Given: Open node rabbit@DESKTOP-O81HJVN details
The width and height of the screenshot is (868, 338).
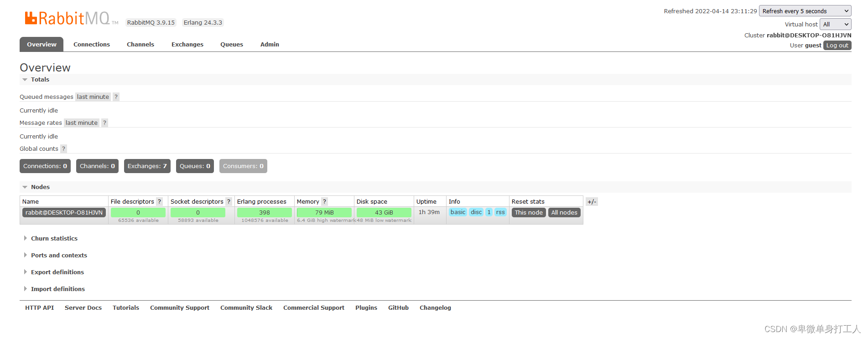Looking at the screenshot, I should pos(64,212).
